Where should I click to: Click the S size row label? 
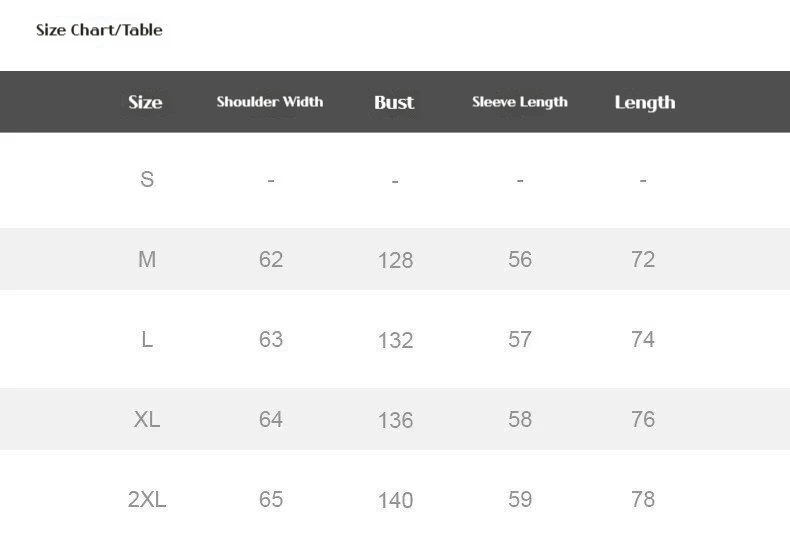click(x=147, y=180)
